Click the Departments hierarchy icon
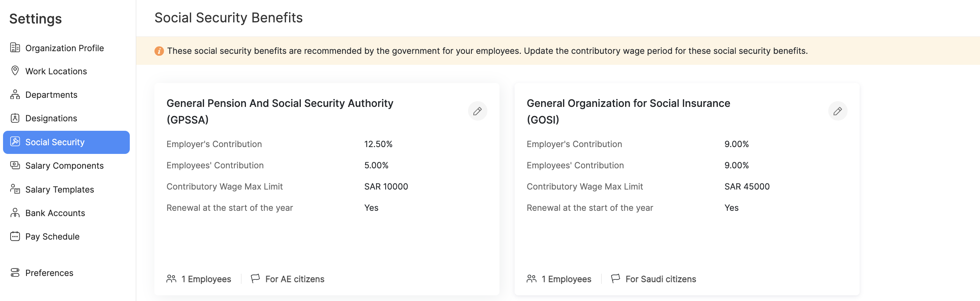This screenshot has height=301, width=980. pos(15,94)
